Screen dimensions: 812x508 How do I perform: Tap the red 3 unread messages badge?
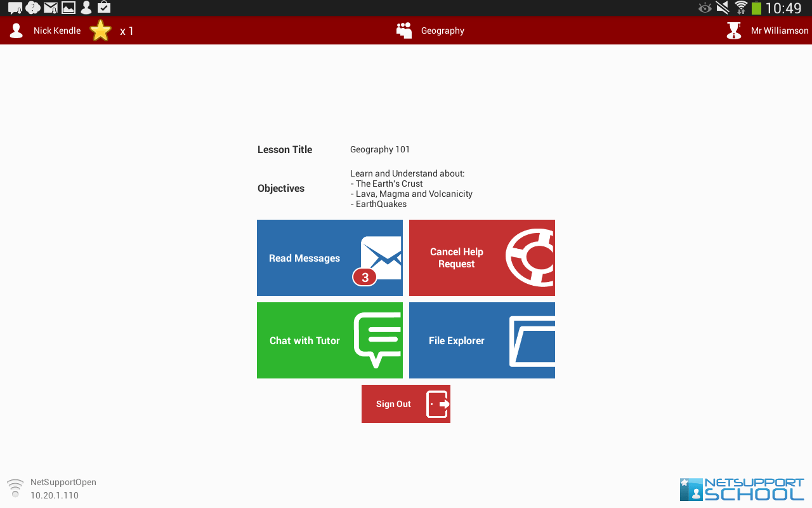pos(365,277)
